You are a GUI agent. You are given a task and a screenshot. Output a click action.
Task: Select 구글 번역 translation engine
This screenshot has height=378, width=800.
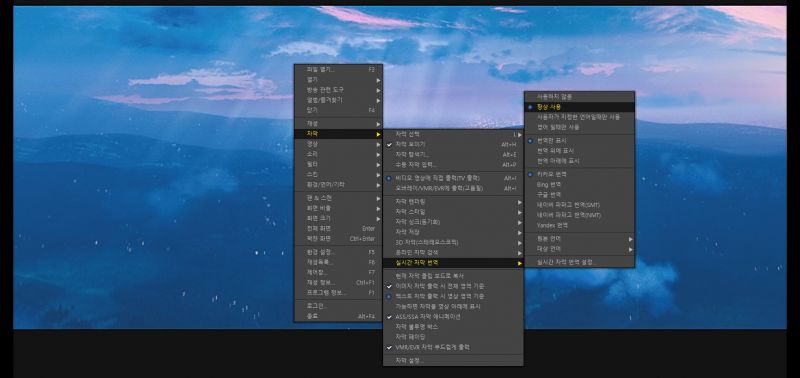(x=579, y=194)
